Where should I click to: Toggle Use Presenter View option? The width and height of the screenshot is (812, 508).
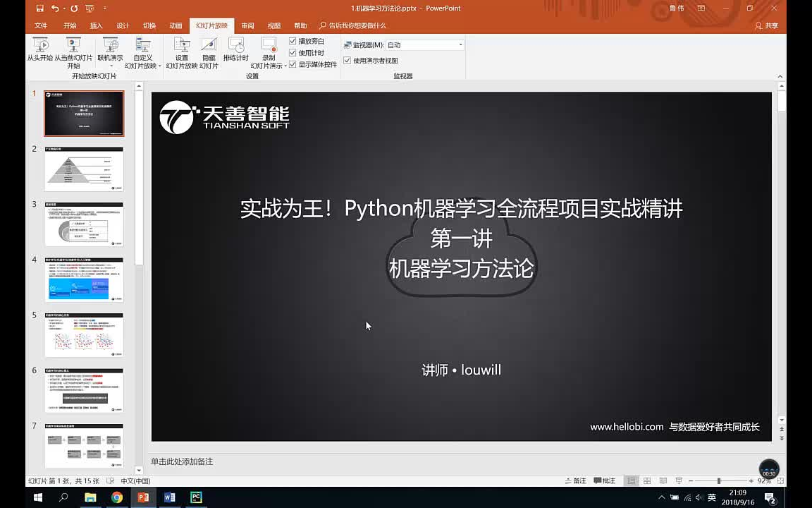(347, 60)
